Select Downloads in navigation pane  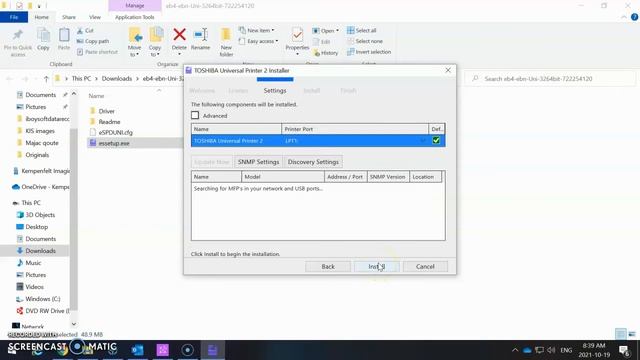40,251
